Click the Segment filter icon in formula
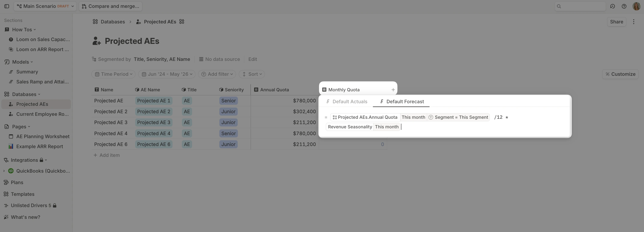This screenshot has width=644, height=232. [431, 117]
